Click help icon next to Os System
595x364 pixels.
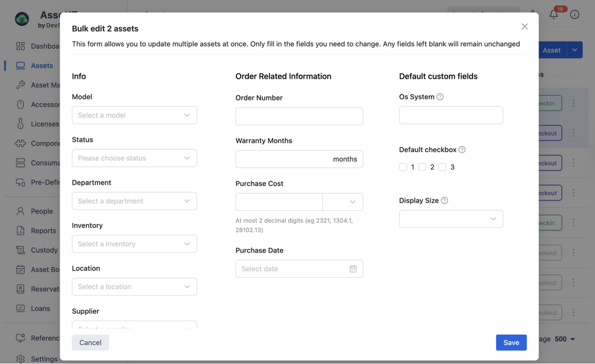440,97
